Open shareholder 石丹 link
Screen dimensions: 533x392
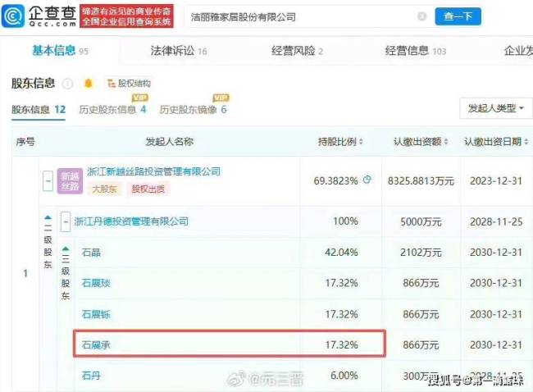(91, 376)
